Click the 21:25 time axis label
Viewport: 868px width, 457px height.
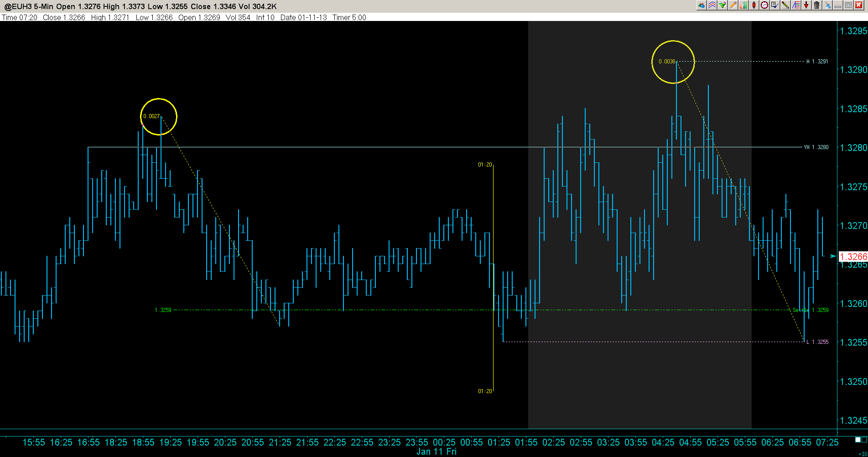(x=280, y=442)
